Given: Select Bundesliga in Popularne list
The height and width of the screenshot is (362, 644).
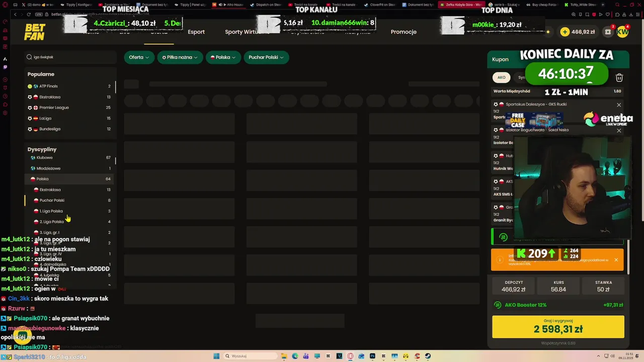Looking at the screenshot, I should (69, 129).
